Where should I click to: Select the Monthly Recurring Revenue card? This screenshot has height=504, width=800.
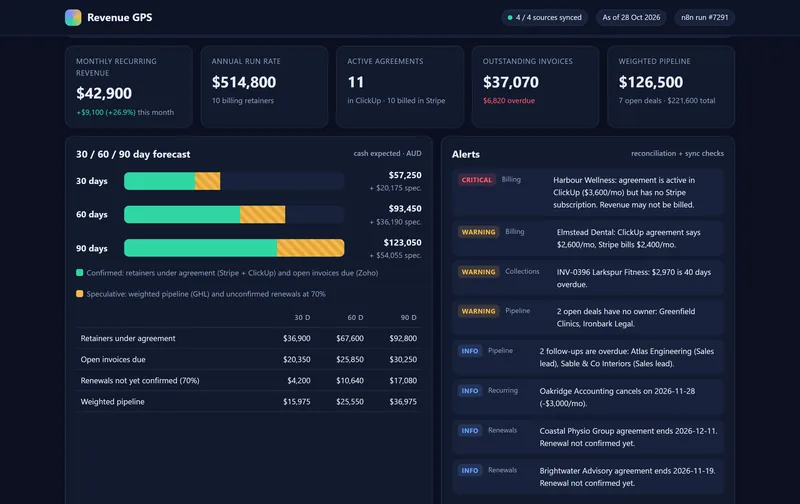[x=129, y=87]
